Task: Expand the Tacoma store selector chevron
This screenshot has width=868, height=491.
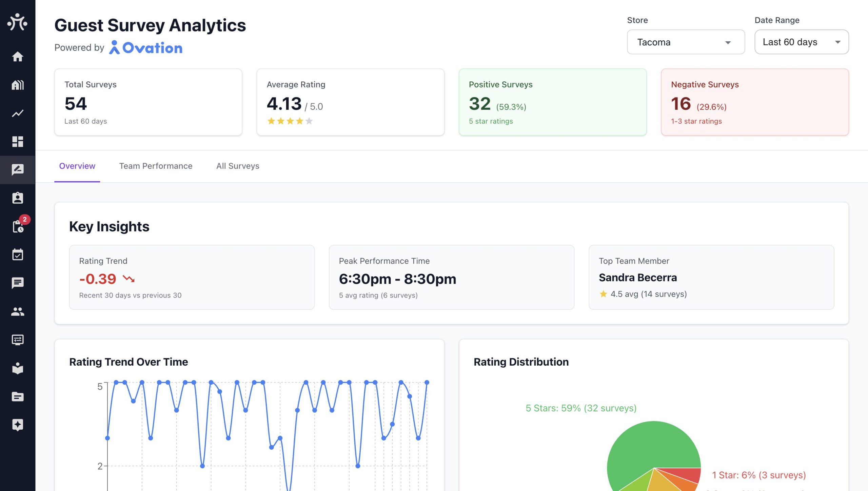Action: tap(728, 42)
